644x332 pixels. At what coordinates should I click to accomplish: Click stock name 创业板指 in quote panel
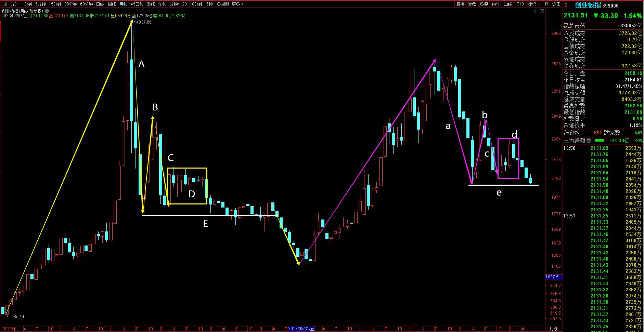point(588,5)
